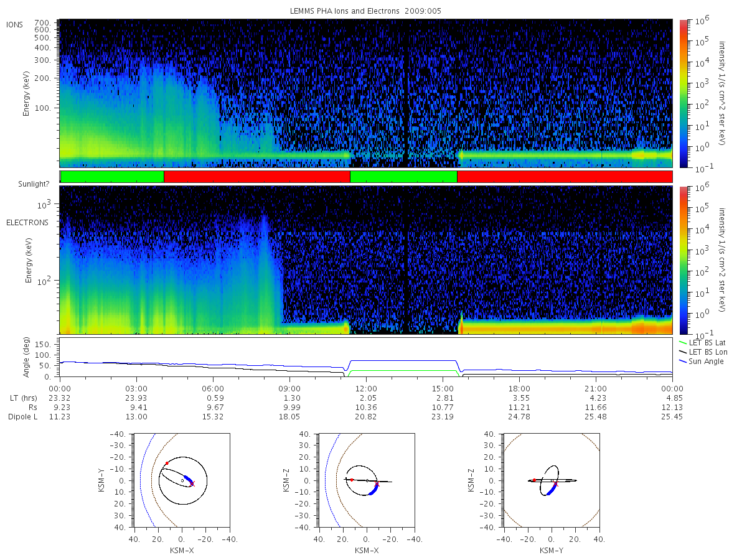Click the LT value 4.85
This screenshot has width=747, height=560.
[x=672, y=398]
